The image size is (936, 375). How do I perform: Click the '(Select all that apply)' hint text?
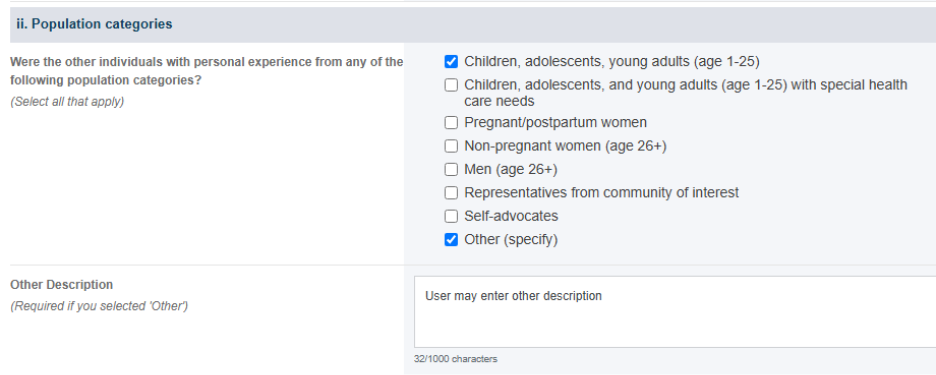pyautogui.click(x=67, y=102)
